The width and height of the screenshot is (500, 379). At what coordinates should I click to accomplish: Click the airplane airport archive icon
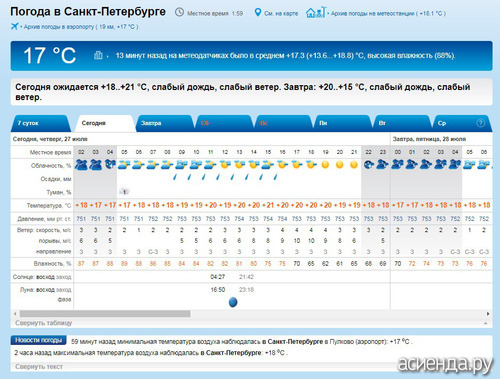click(14, 26)
